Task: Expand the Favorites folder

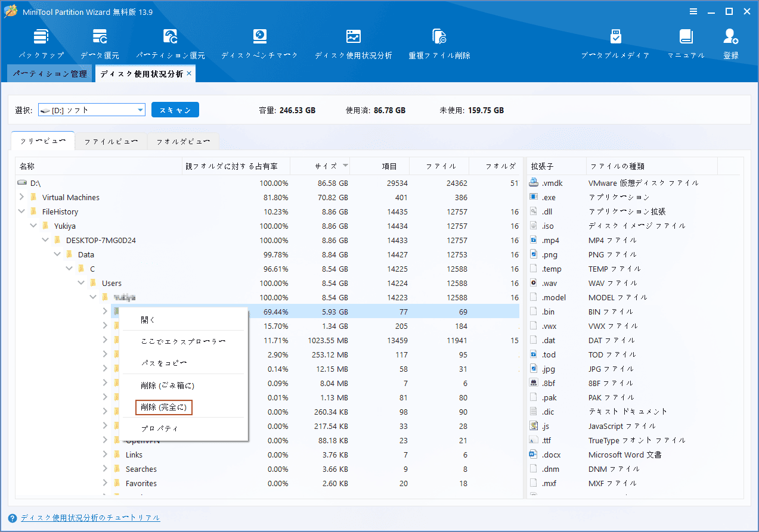Action: pos(106,483)
